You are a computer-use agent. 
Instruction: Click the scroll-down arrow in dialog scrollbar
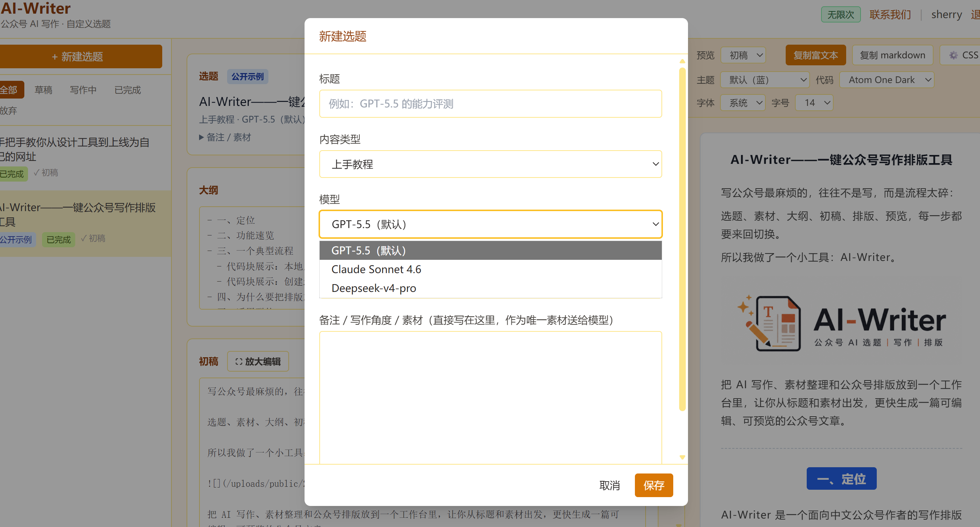click(x=682, y=457)
